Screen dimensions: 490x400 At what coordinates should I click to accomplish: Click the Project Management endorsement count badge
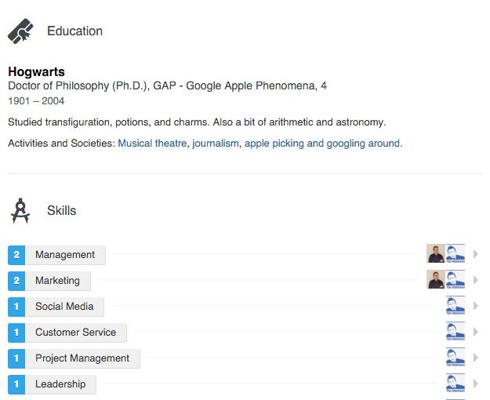point(16,358)
